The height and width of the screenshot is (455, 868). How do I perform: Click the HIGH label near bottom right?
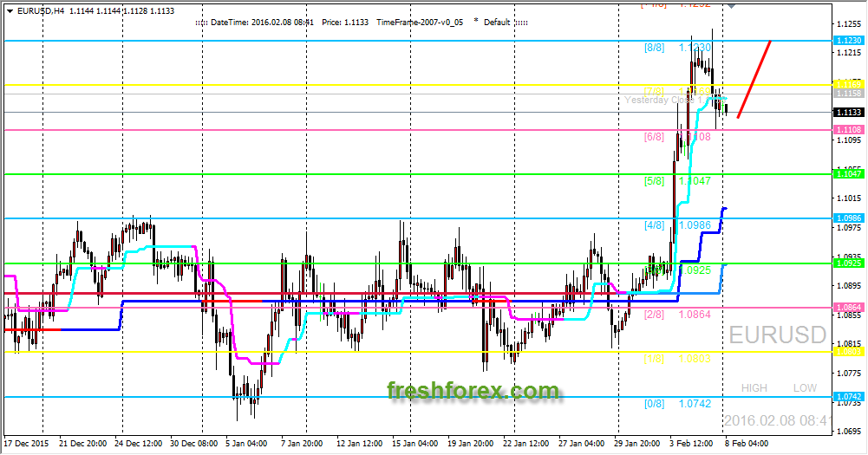pos(754,388)
